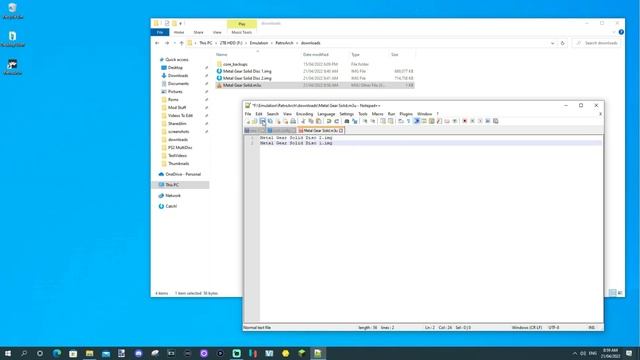Viewport: 640px width, 360px height.
Task: Click the Print icon in Notepad++ toolbar
Action: tap(293, 121)
